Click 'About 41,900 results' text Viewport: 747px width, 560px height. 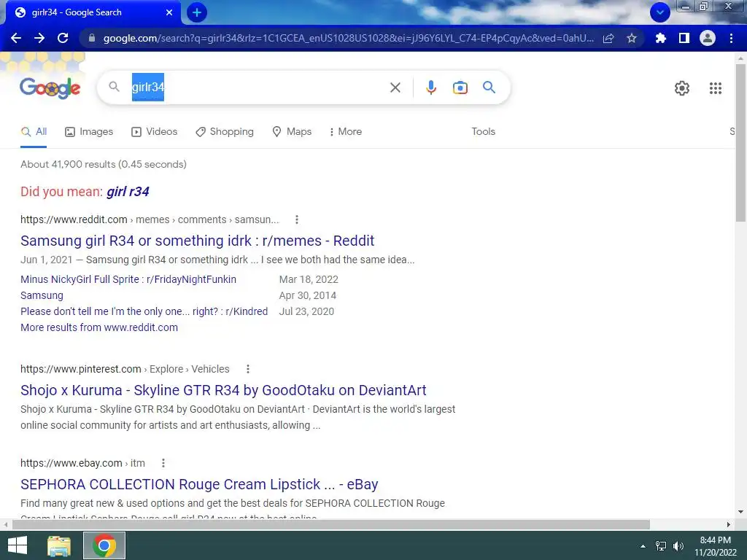[104, 164]
